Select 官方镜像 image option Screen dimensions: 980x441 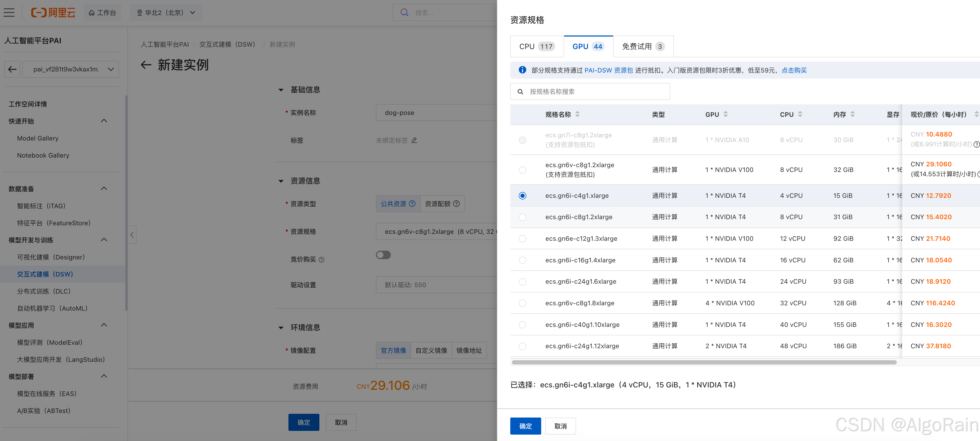point(393,350)
